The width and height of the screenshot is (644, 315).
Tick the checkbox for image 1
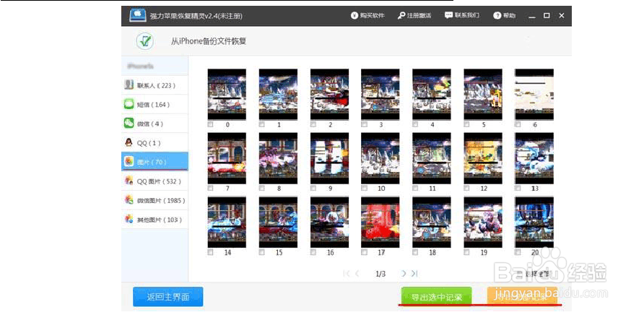click(261, 124)
